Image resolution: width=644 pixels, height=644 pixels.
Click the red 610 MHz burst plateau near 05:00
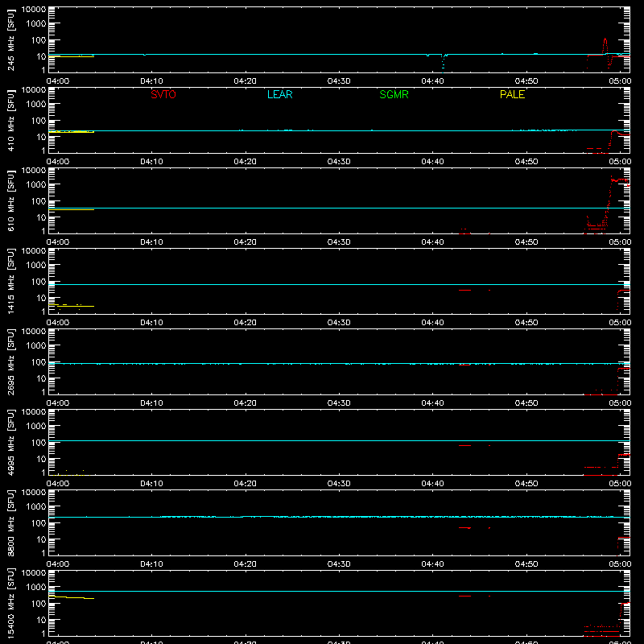point(619,180)
